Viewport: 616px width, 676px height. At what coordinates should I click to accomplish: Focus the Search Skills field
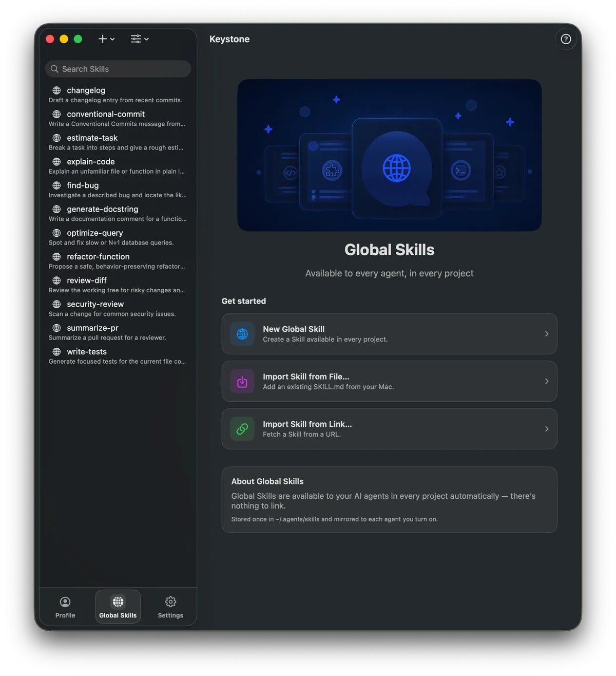tap(118, 69)
